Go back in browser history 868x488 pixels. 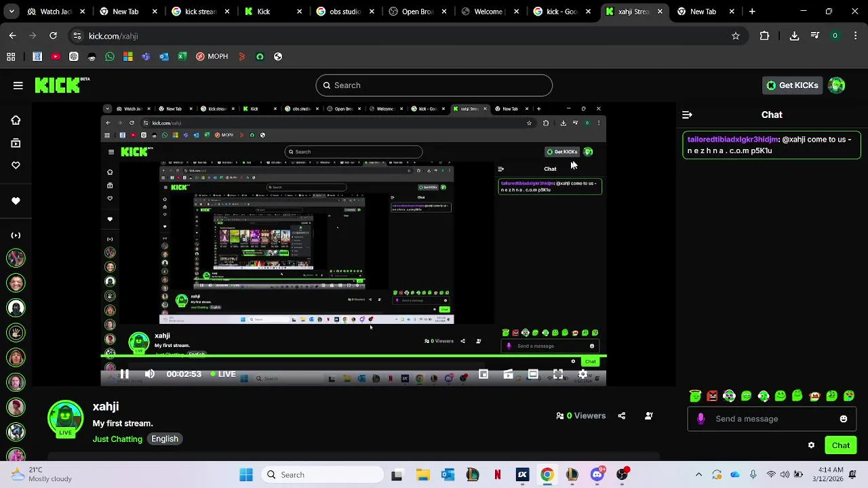[13, 36]
